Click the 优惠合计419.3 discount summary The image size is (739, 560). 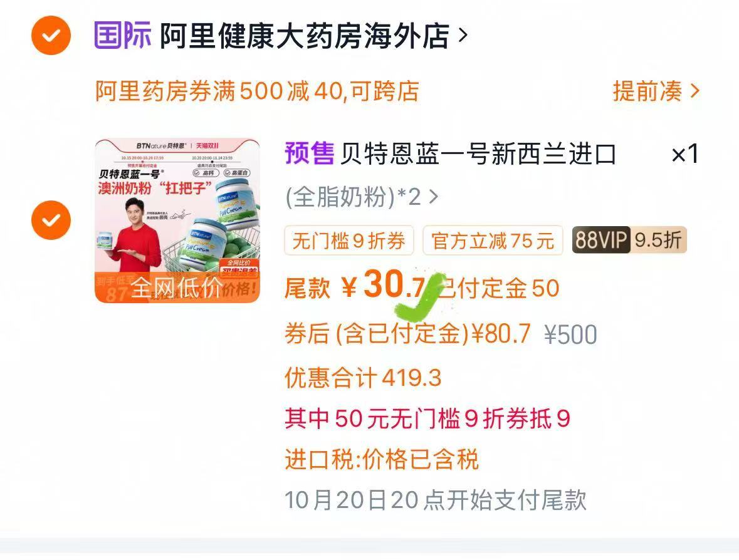coord(363,378)
